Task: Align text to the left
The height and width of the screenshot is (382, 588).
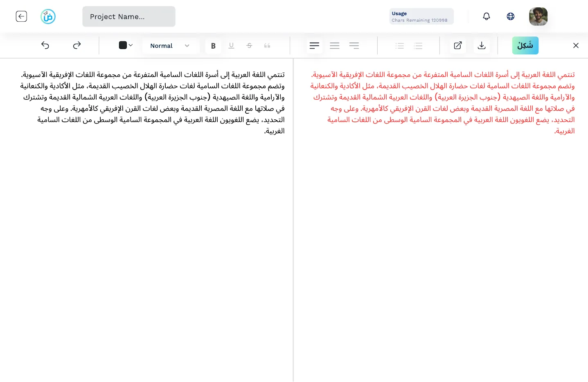Action: point(314,46)
